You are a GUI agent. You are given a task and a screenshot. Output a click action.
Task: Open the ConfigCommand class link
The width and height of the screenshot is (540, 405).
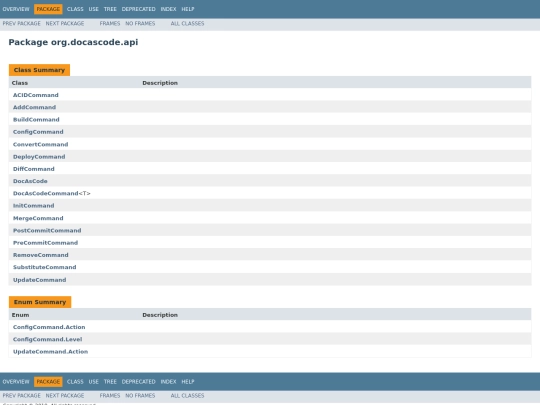38,132
